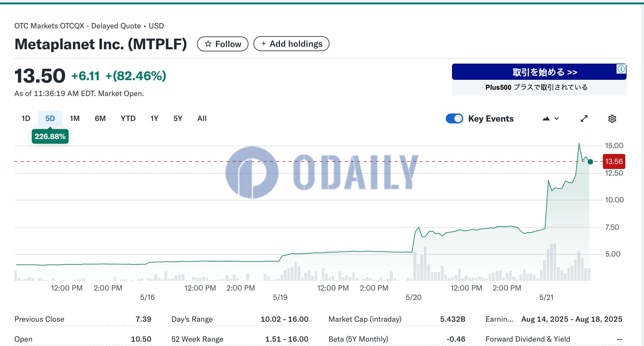The height and width of the screenshot is (346, 644).
Task: Select the 1D time range tab
Action: click(26, 118)
